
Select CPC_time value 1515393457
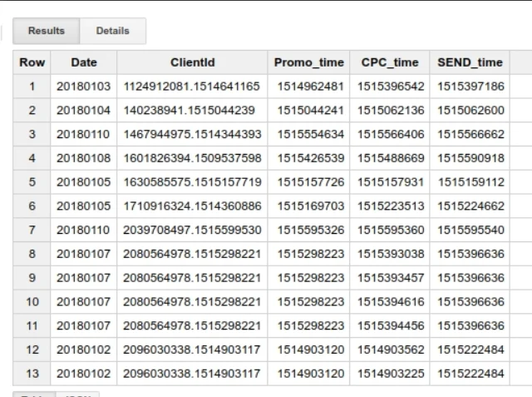point(392,278)
